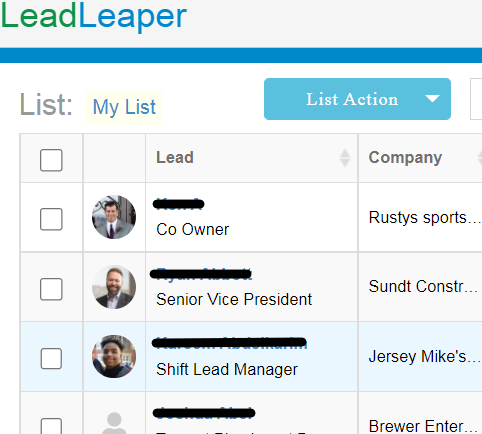Image resolution: width=482 pixels, height=434 pixels.
Task: Open the redacted Senior Vice President name link
Action: 201,274
